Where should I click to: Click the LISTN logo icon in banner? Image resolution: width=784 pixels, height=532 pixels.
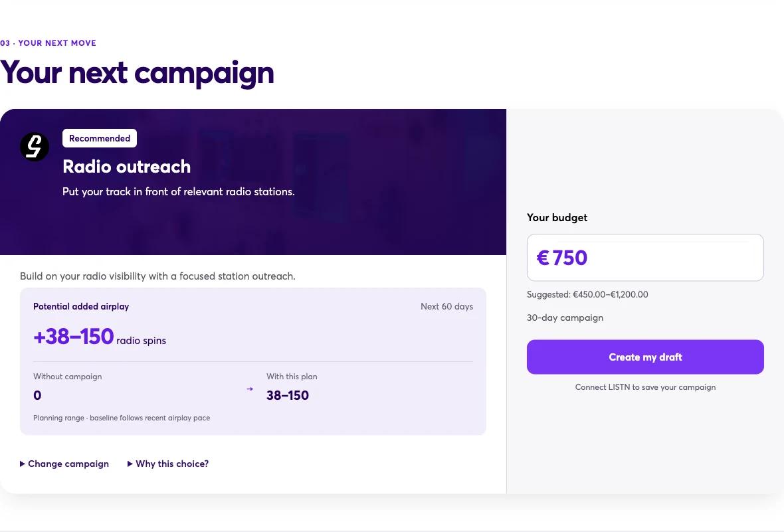coord(35,147)
